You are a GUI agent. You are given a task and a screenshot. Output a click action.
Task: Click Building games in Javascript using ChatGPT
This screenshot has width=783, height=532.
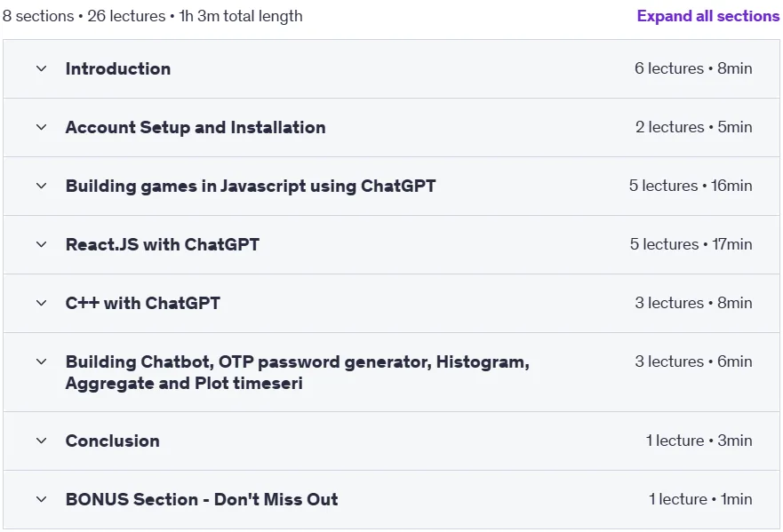pos(250,187)
